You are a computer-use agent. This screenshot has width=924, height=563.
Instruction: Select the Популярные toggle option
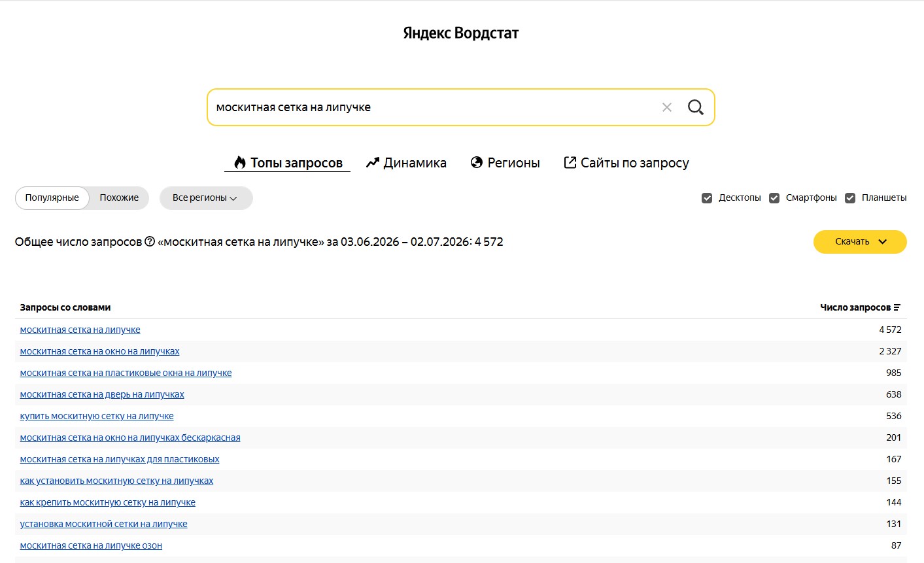[52, 198]
